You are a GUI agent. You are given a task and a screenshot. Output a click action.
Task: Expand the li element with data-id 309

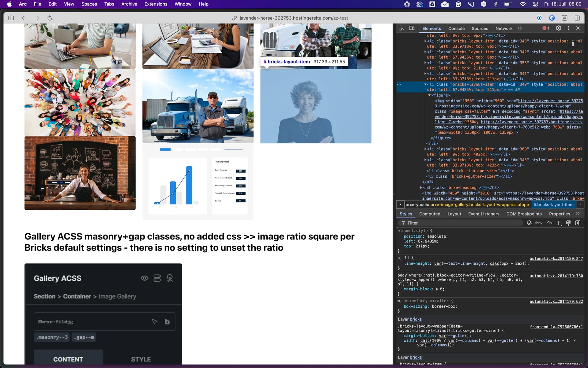tap(425, 149)
